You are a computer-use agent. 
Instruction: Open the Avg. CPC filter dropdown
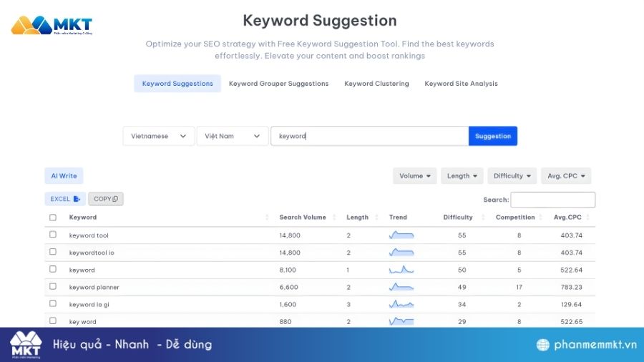tap(566, 176)
